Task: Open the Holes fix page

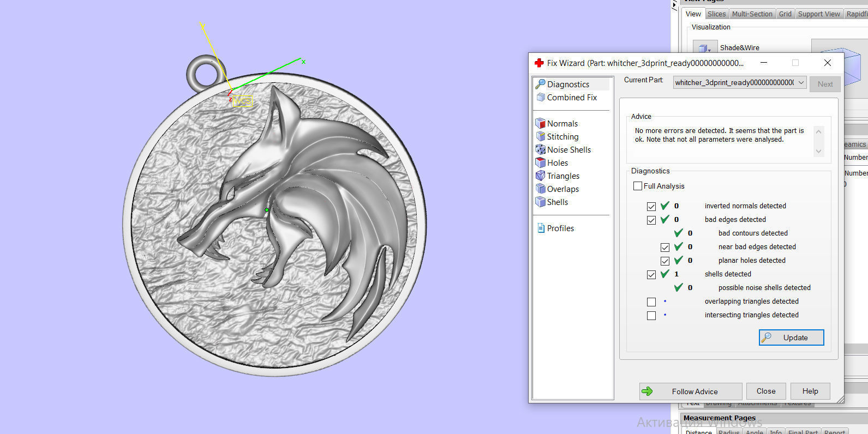Action: pyautogui.click(x=558, y=162)
